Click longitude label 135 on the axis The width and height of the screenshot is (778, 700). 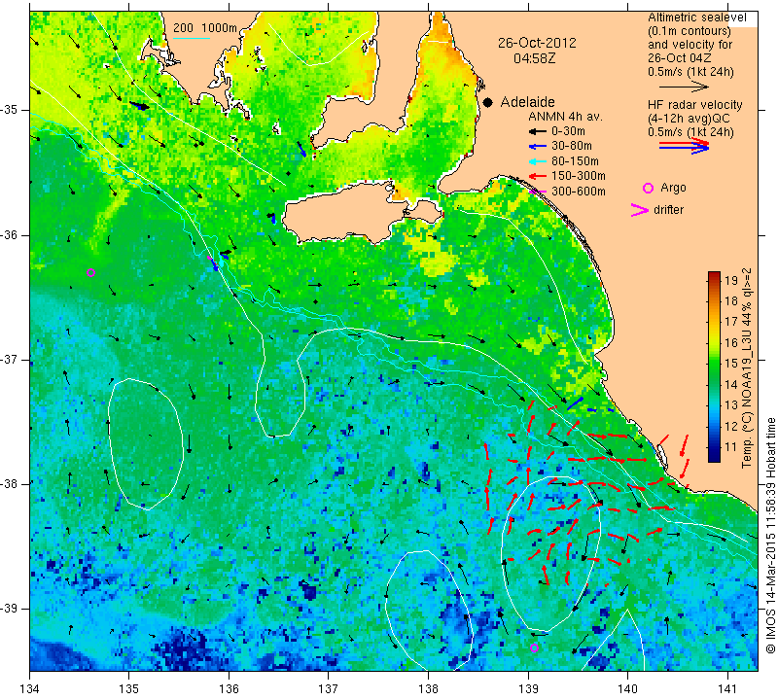[x=129, y=689]
